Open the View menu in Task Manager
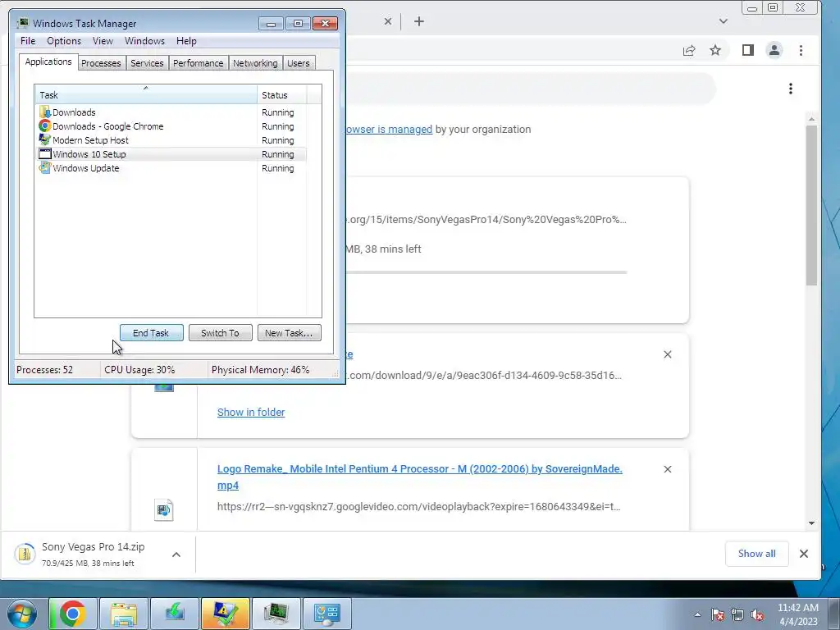Viewport: 840px width, 630px height. pyautogui.click(x=103, y=41)
